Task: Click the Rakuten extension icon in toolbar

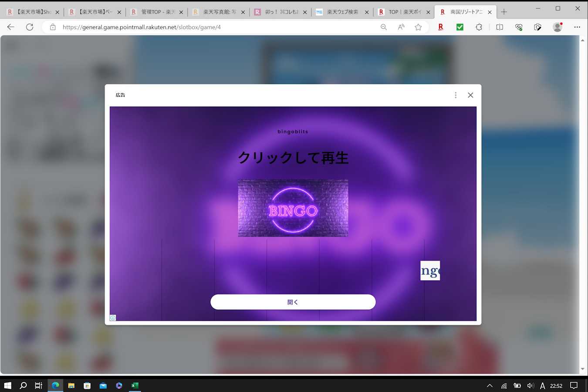Action: [x=440, y=27]
